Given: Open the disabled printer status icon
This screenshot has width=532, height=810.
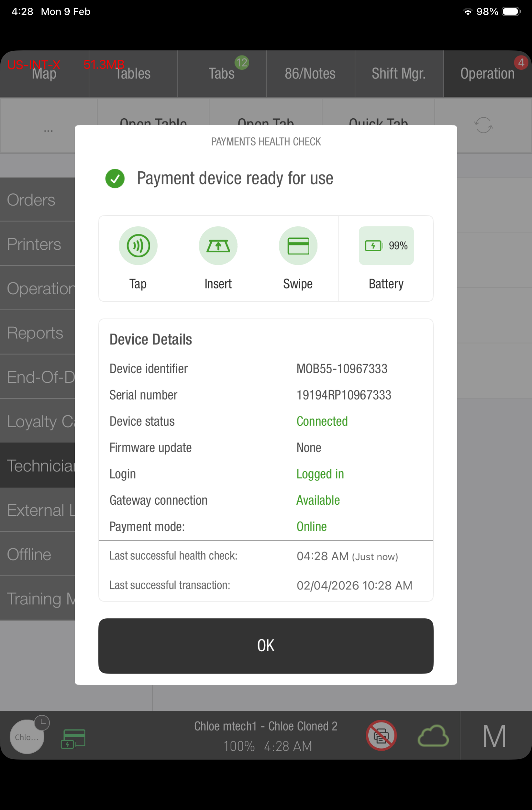Looking at the screenshot, I should 381,736.
